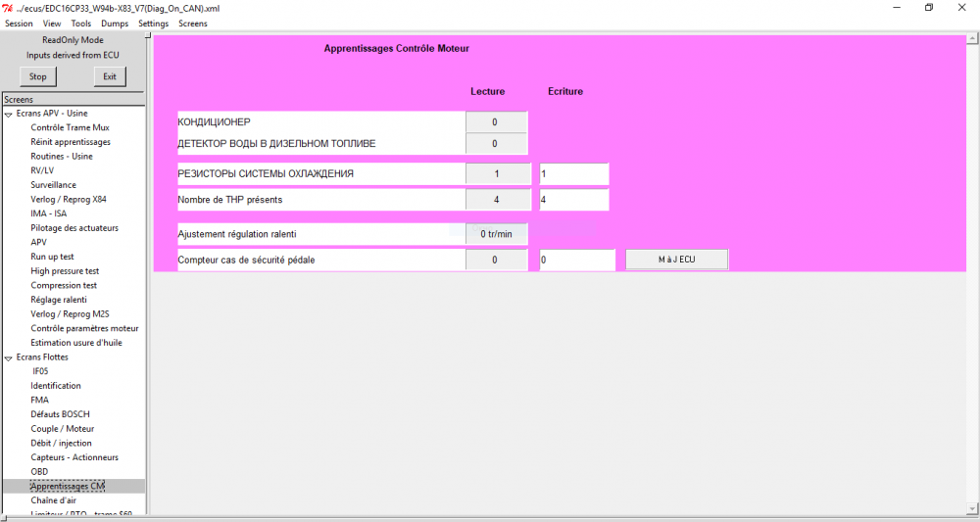Viewport: 980px width, 522px height.
Task: Click the 0 tr/min read value
Action: pos(496,234)
